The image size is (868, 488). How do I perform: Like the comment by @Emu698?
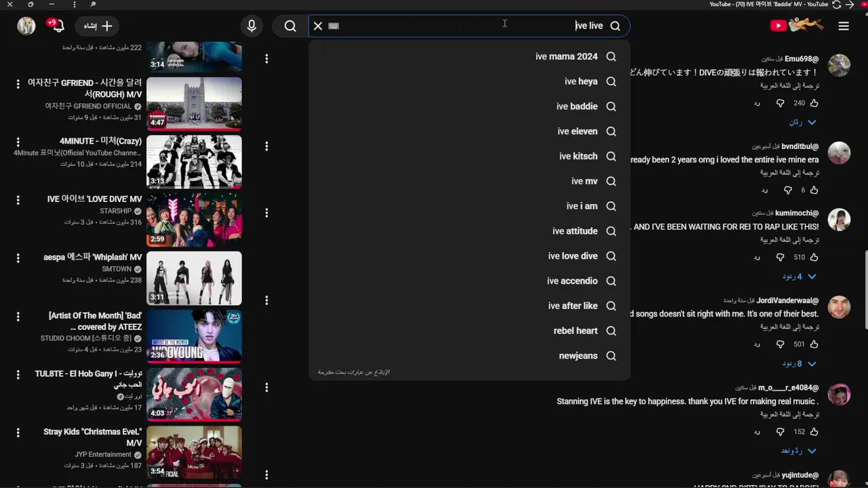click(x=814, y=103)
